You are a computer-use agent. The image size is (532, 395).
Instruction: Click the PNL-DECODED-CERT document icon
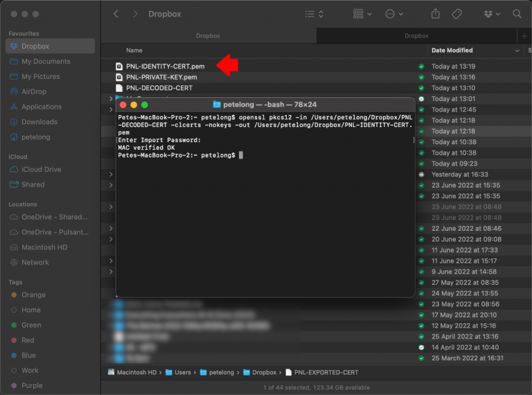(119, 88)
